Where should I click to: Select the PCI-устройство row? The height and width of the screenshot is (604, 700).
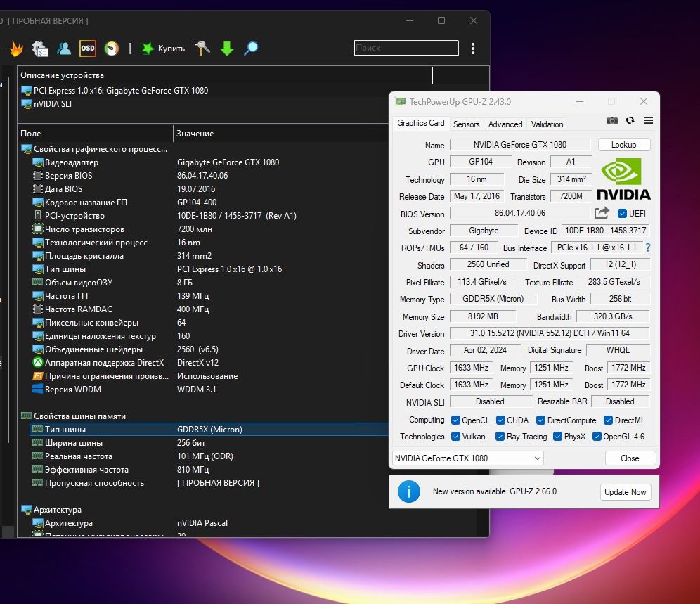[x=210, y=216]
